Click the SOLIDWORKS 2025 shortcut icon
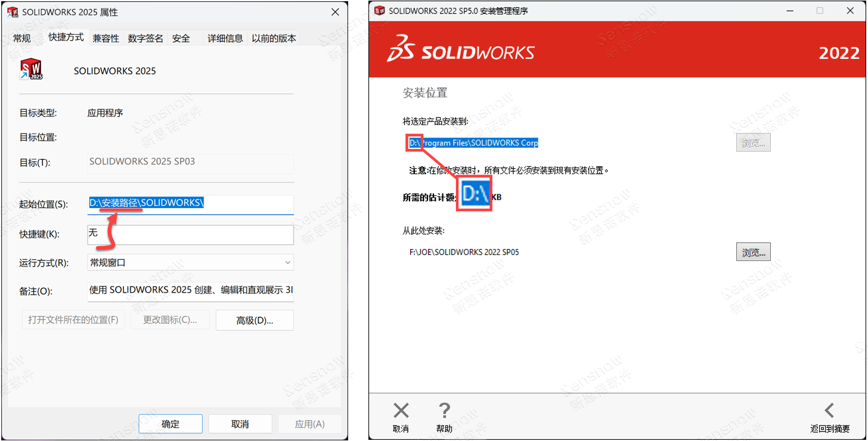The height and width of the screenshot is (441, 868). [x=31, y=70]
